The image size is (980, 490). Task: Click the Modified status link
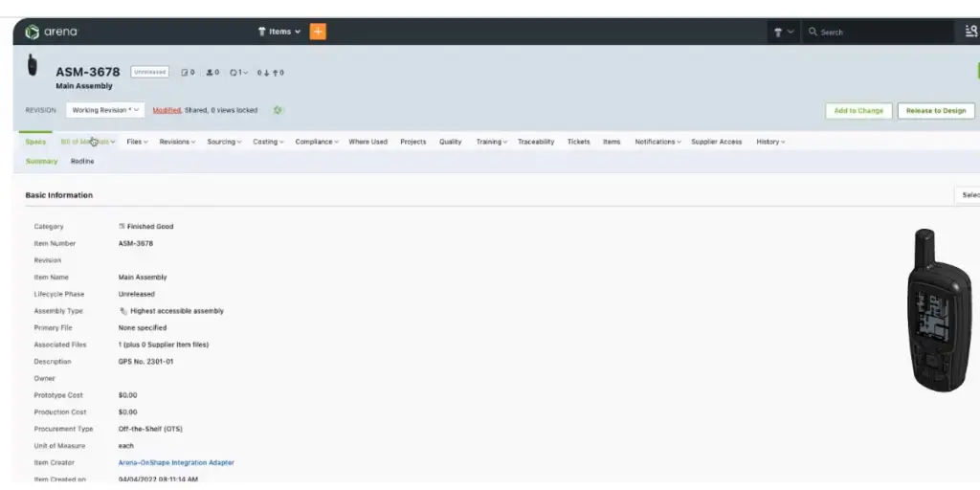[167, 110]
